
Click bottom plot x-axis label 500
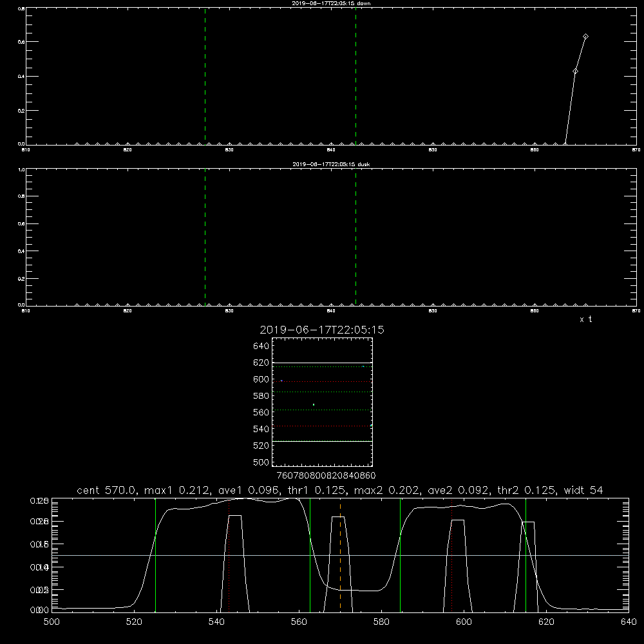tap(52, 622)
